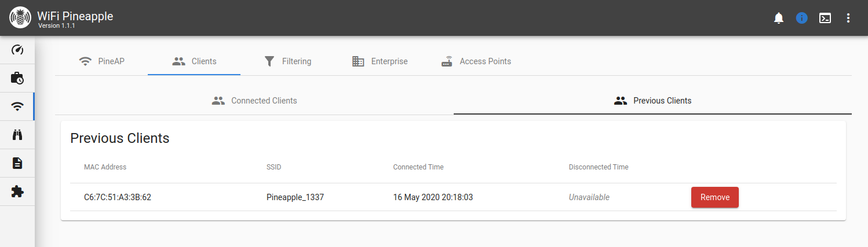
Task: Open the Logging document sidebar icon
Action: [17, 163]
